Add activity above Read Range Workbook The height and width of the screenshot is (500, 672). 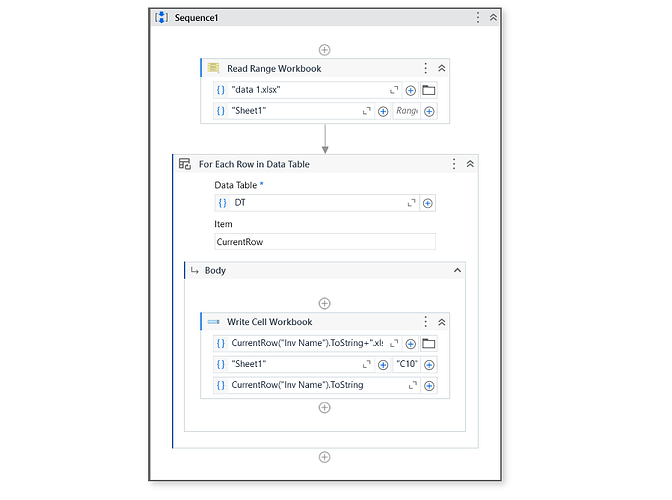tap(324, 50)
